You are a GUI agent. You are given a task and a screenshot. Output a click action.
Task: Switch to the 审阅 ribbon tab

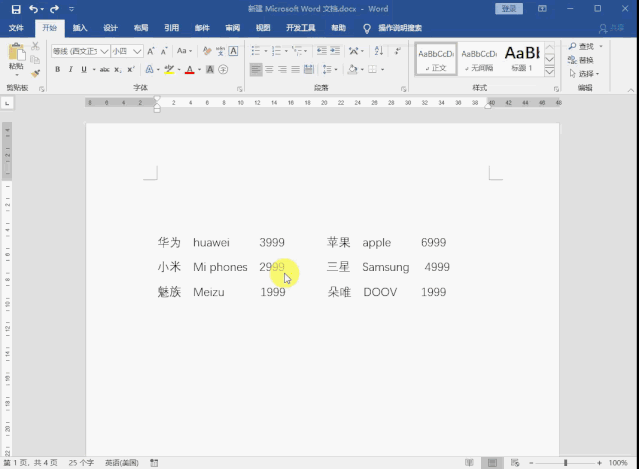(233, 28)
